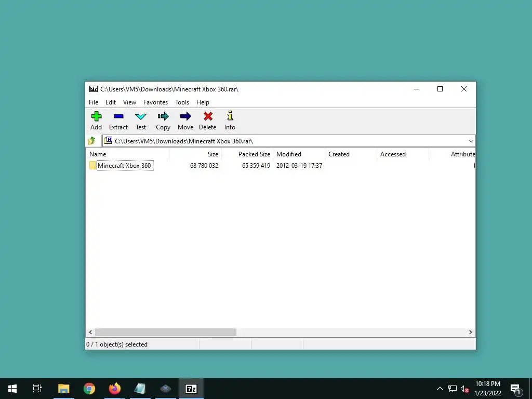Click the network tray icon
Viewport: 532px width, 399px height.
point(453,389)
